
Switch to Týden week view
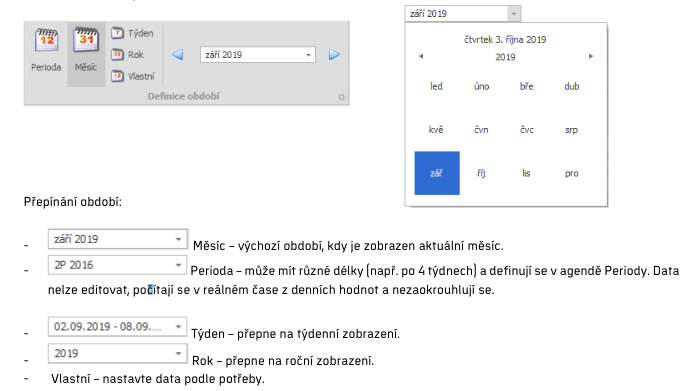132,33
